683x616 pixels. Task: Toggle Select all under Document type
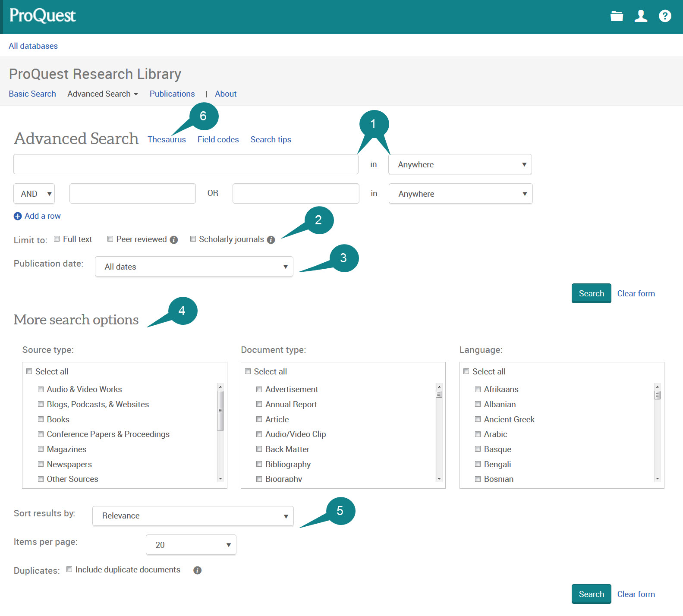click(248, 371)
